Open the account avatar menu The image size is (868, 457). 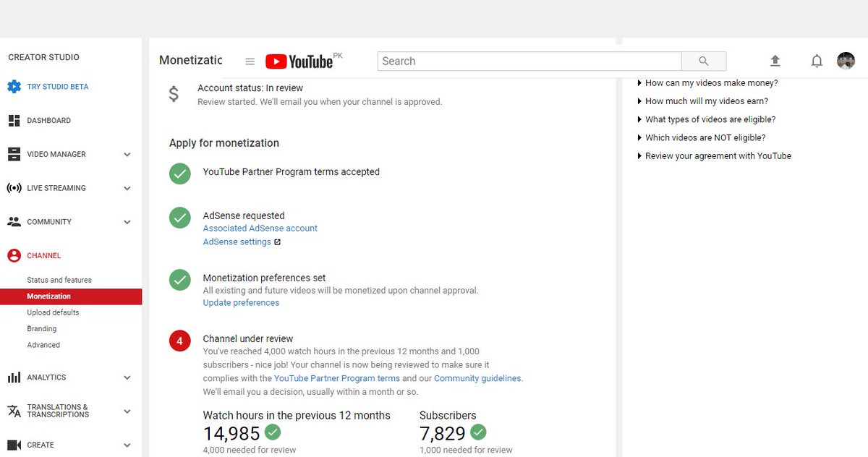(x=846, y=61)
